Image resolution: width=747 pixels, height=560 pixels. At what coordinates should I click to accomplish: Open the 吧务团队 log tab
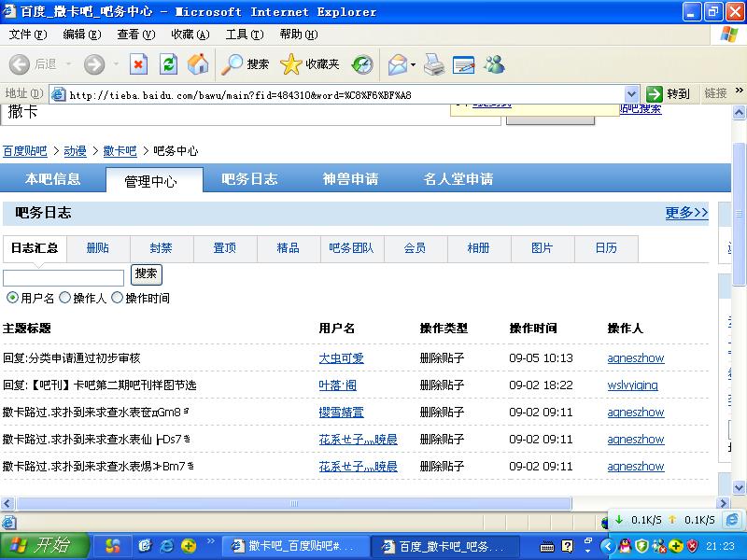[x=351, y=248]
